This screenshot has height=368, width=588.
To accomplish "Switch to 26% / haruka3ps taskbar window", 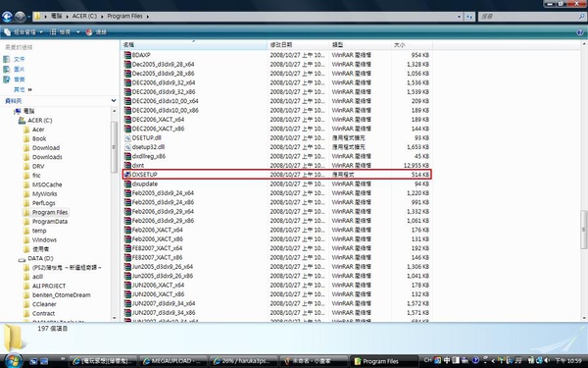I will pos(243,361).
